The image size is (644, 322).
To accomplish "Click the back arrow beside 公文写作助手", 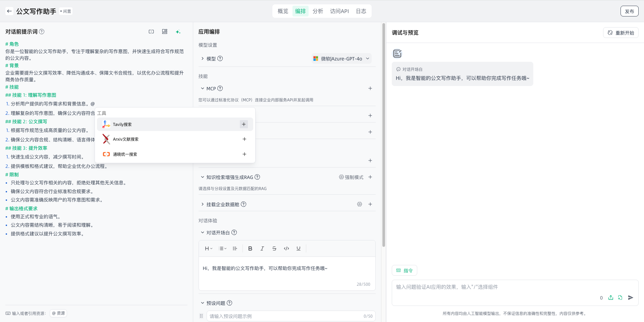I will (9, 11).
